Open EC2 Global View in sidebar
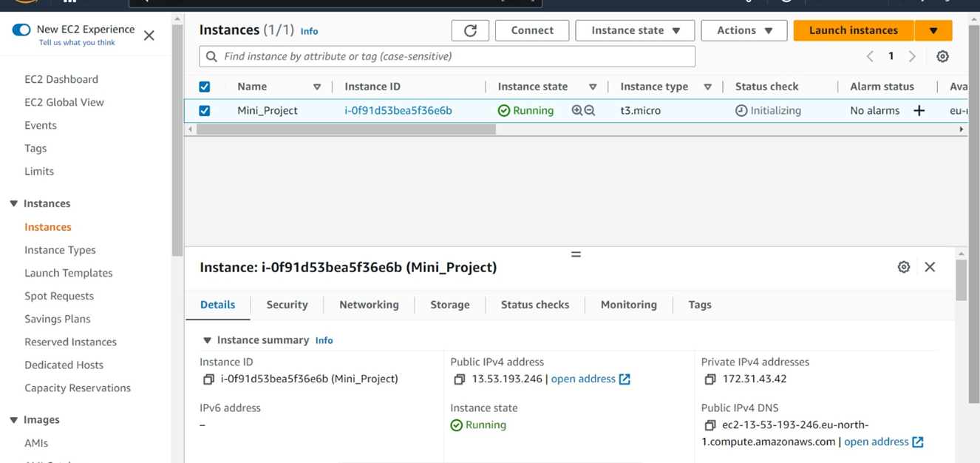Screen dimensions: 980x463 (x=64, y=102)
